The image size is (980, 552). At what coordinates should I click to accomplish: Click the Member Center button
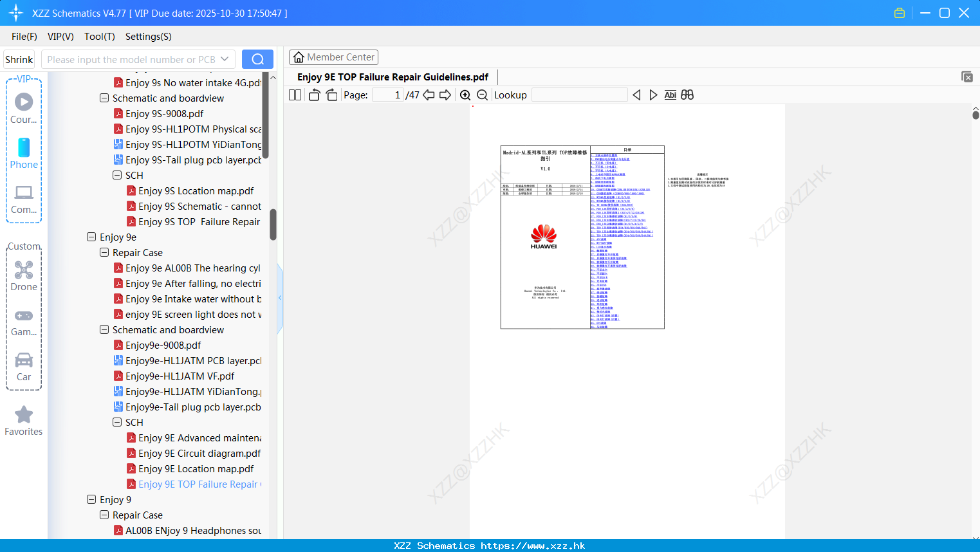coord(333,57)
